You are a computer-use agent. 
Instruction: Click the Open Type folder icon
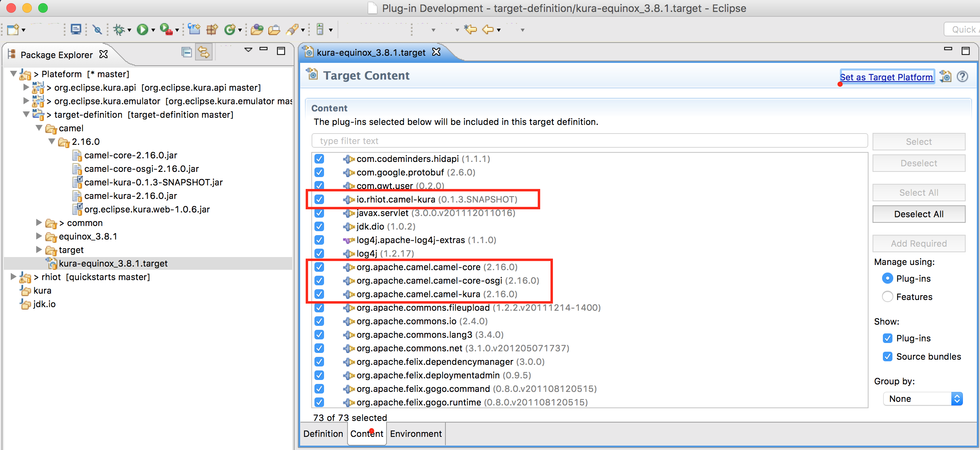(257, 29)
